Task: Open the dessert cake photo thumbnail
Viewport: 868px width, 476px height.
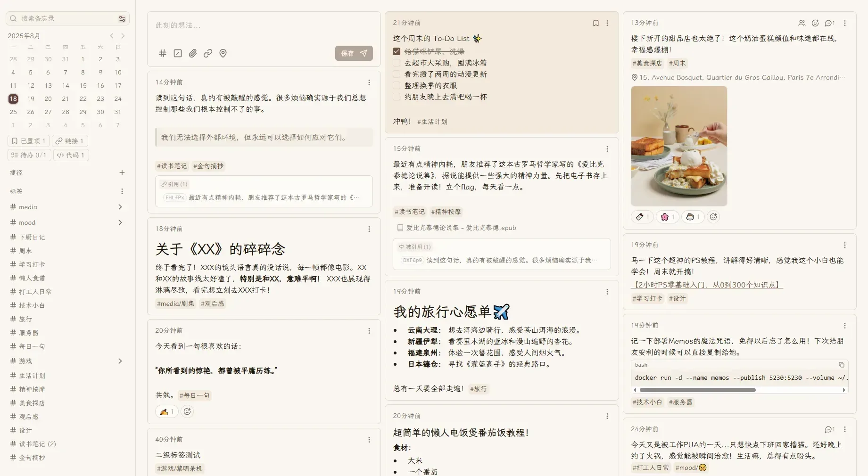Action: point(679,146)
